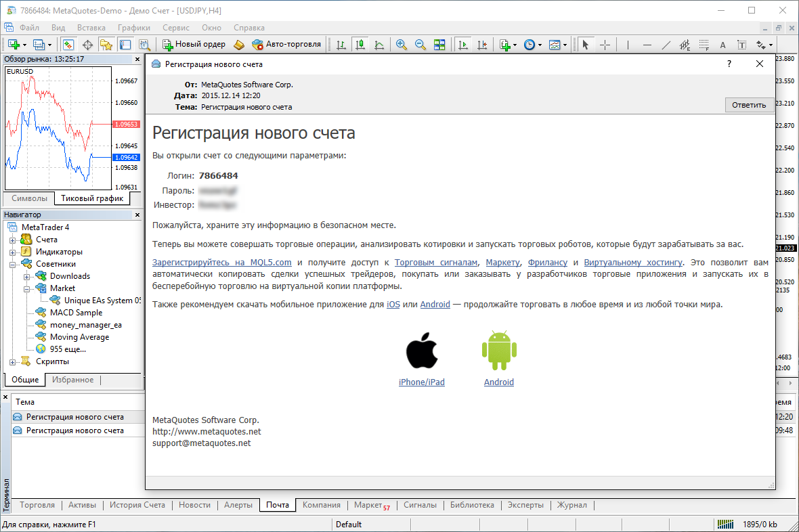Viewport: 799px width, 532px height.
Task: Select the Fibonacci retracement drawing tool
Action: [704, 45]
